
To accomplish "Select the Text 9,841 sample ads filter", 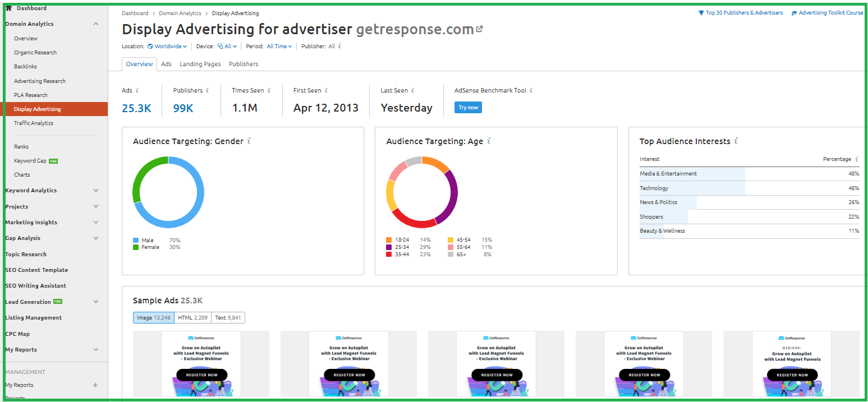I will tap(228, 318).
